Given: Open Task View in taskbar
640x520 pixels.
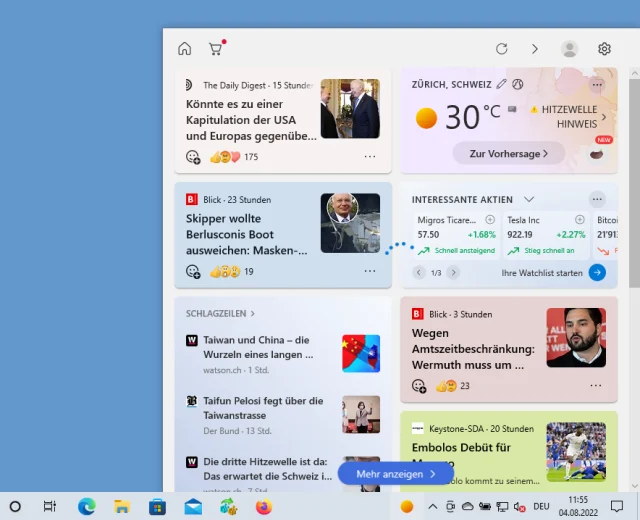Looking at the screenshot, I should click(50, 507).
